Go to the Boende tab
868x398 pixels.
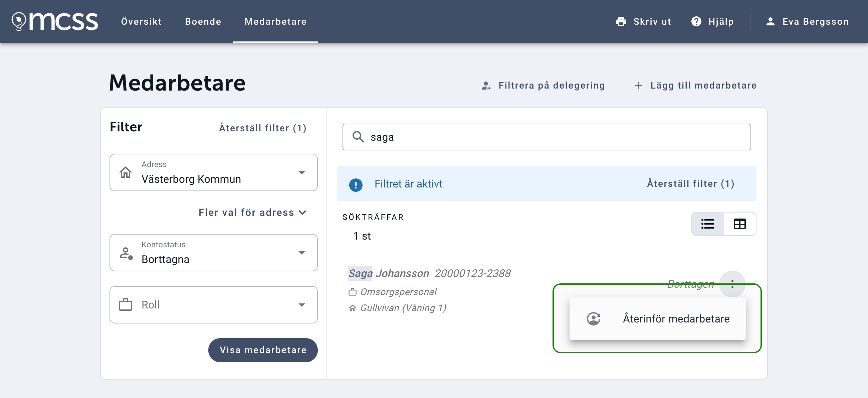(203, 22)
